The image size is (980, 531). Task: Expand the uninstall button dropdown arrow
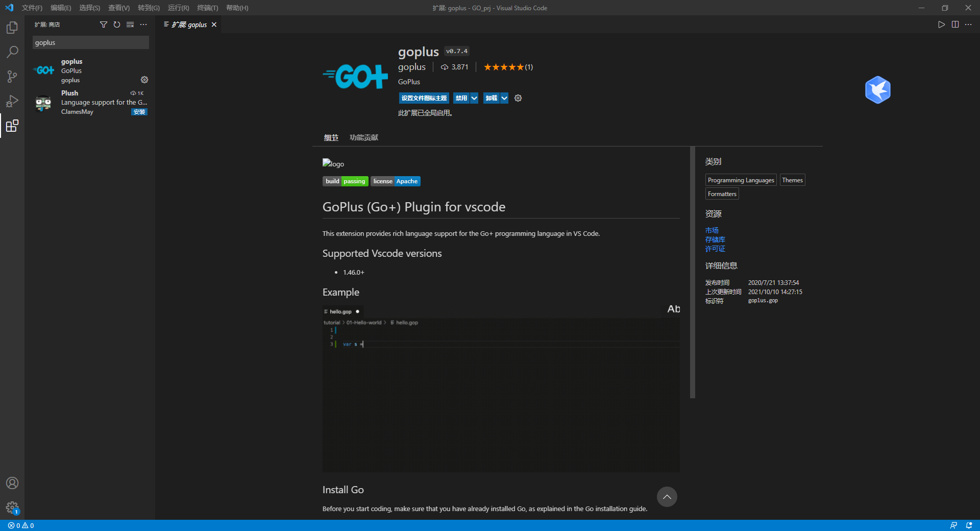coord(504,98)
